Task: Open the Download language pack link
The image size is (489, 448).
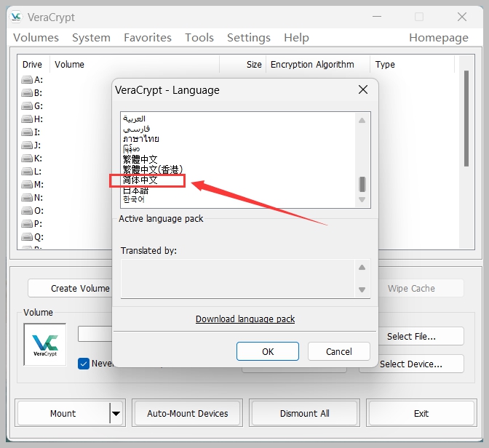Action: point(245,319)
